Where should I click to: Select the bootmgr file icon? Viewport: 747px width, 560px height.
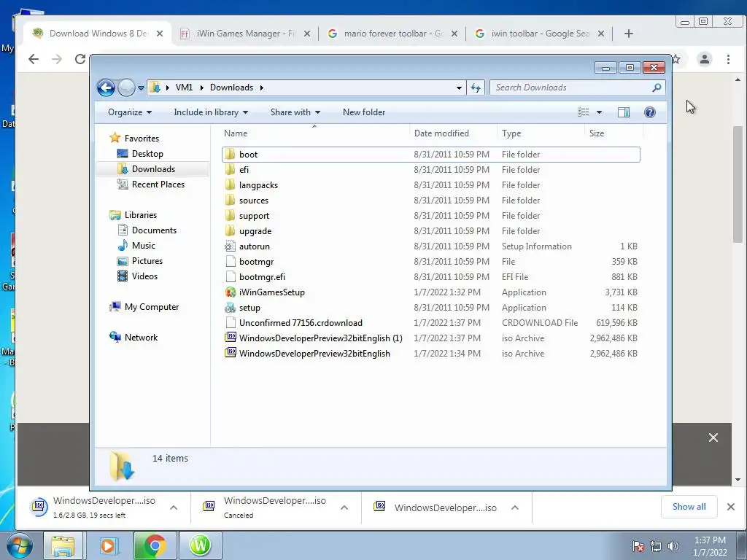click(231, 262)
